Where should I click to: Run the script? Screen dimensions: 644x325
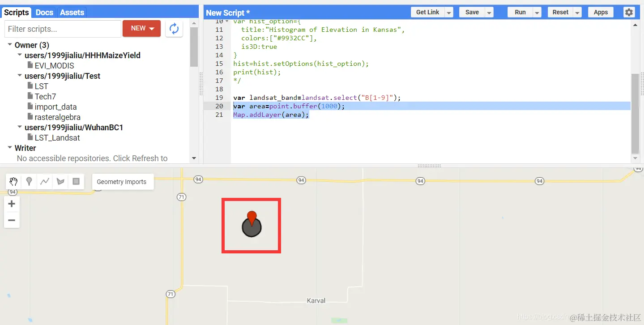coord(520,13)
